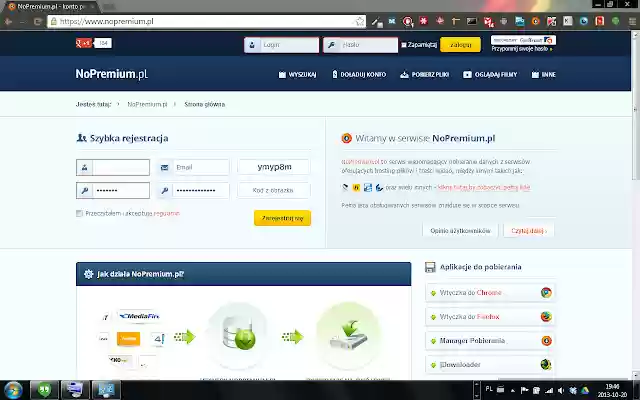
Task: Click the first registration password field
Action: point(113,191)
